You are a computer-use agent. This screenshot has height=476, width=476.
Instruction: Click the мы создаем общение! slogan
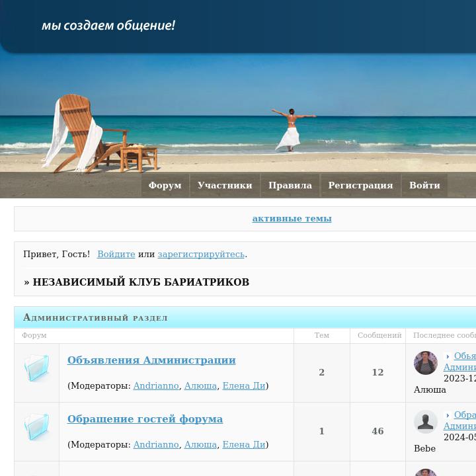coord(108,26)
